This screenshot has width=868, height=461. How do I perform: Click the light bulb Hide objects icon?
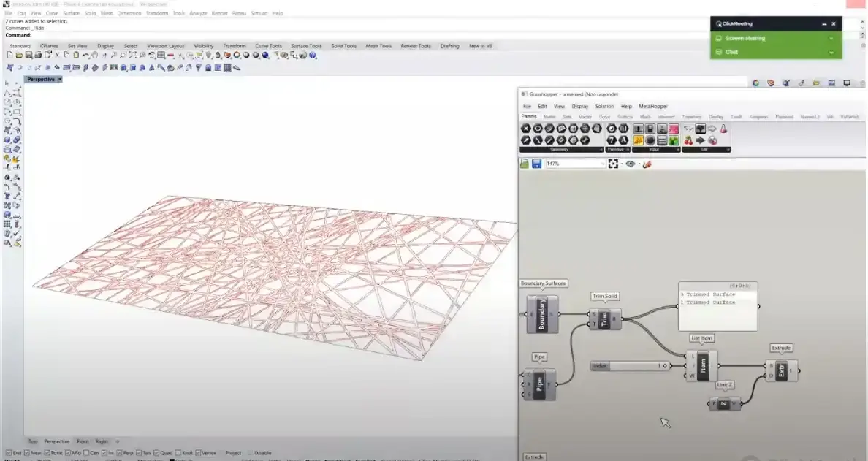(209, 55)
